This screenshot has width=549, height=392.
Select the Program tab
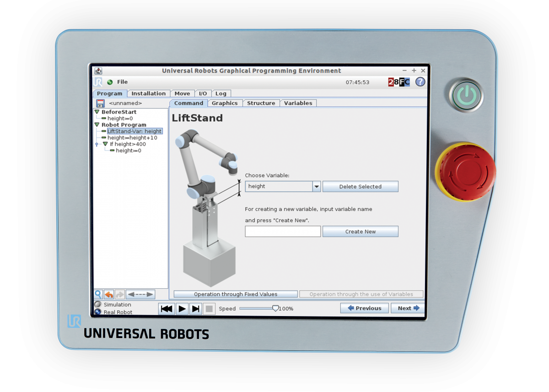(110, 93)
